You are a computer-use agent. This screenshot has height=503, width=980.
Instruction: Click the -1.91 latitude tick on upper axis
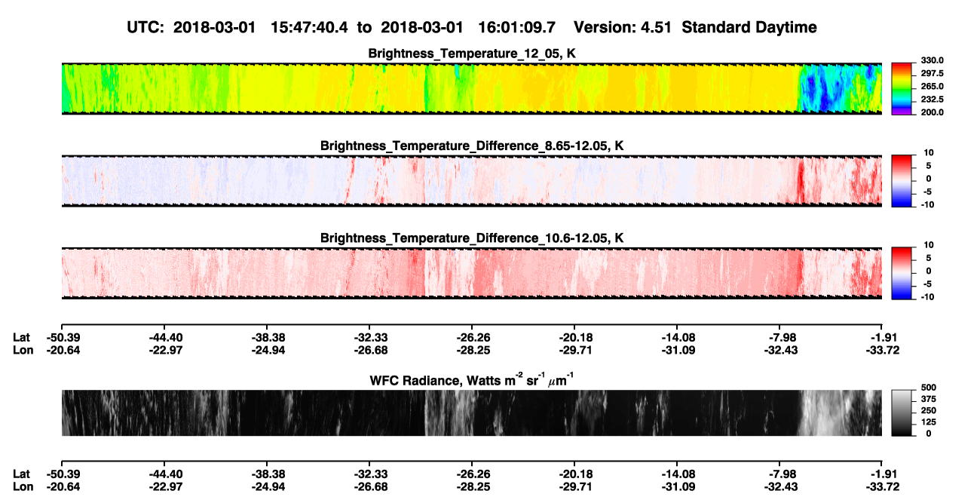(x=882, y=337)
